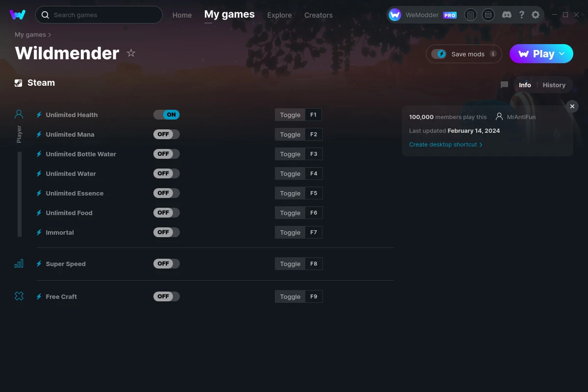Image resolution: width=588 pixels, height=392 pixels.
Task: Favorite Wildmender using the star icon
Action: 131,53
